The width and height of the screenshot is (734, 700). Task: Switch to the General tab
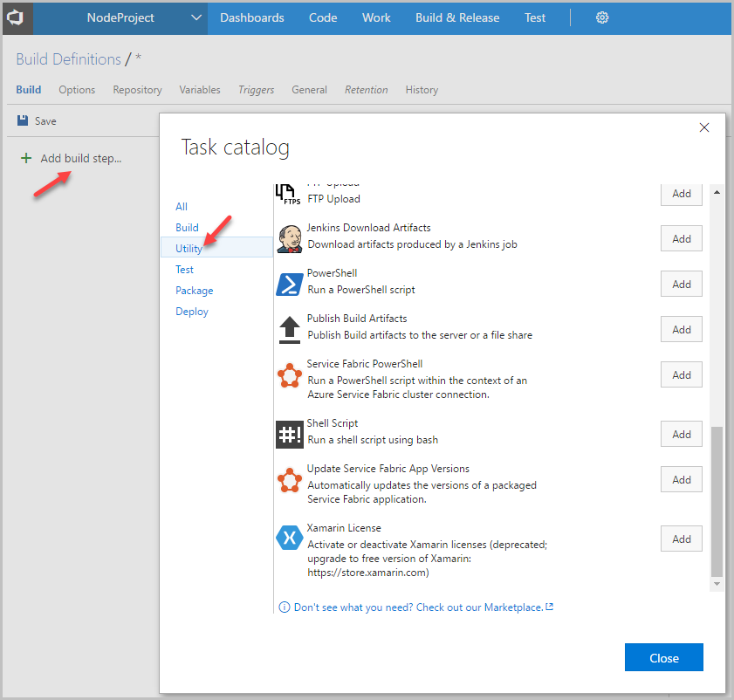[x=310, y=89]
